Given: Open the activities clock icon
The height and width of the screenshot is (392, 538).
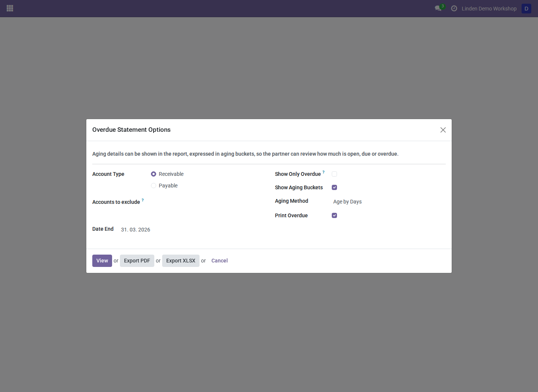Looking at the screenshot, I should point(454,8).
